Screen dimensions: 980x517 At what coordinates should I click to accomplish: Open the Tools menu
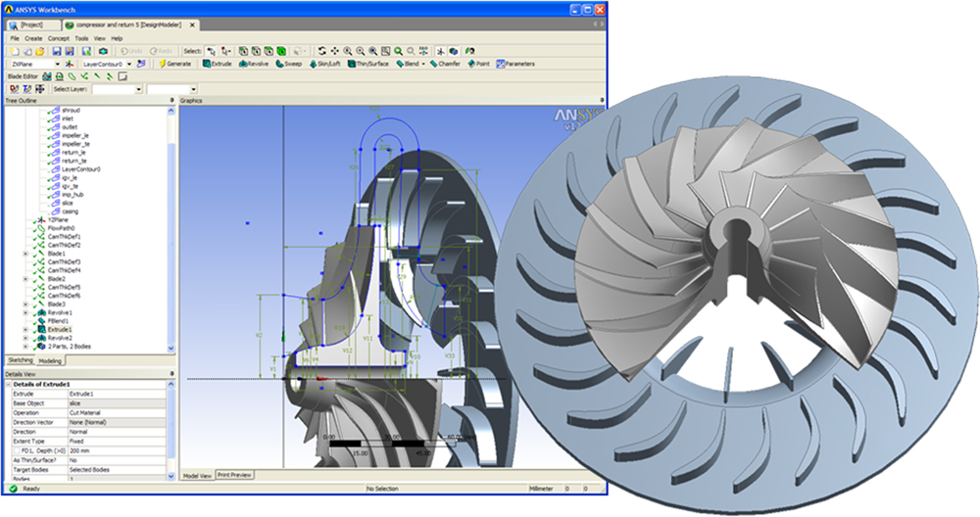[x=82, y=38]
